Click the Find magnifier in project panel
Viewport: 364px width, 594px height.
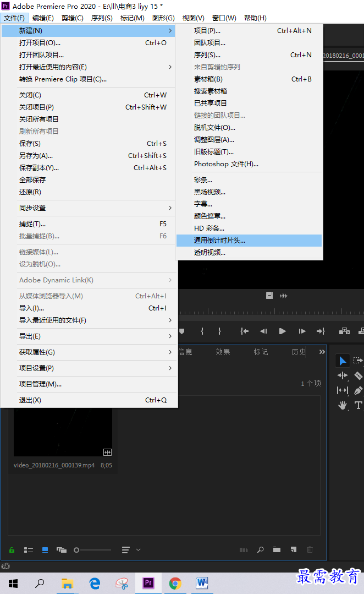pyautogui.click(x=260, y=549)
